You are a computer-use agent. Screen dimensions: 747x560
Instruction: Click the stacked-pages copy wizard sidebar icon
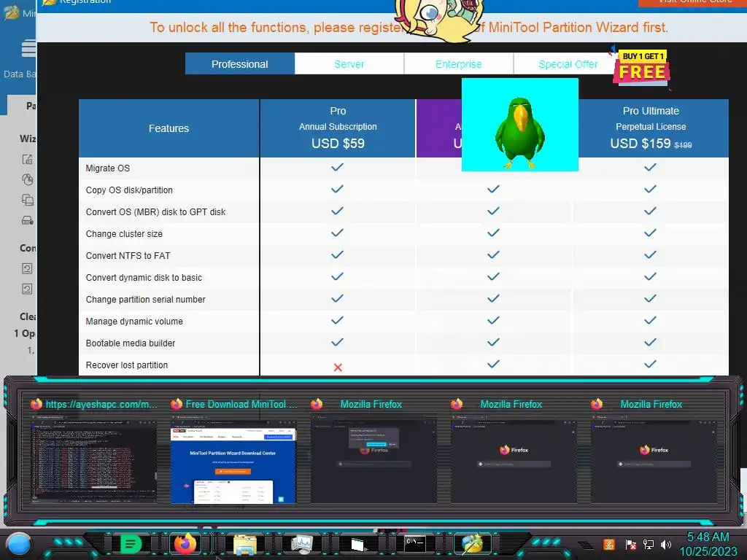[x=28, y=200]
